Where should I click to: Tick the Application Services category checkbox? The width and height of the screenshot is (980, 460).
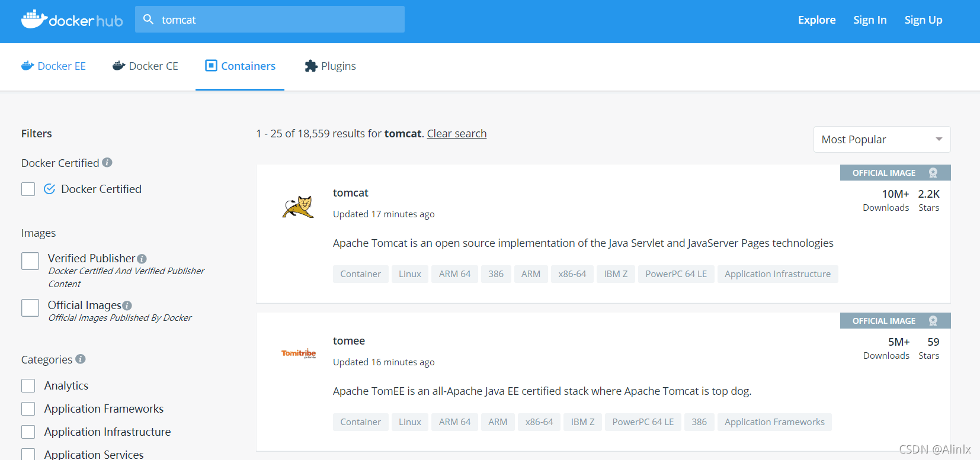[x=28, y=454]
